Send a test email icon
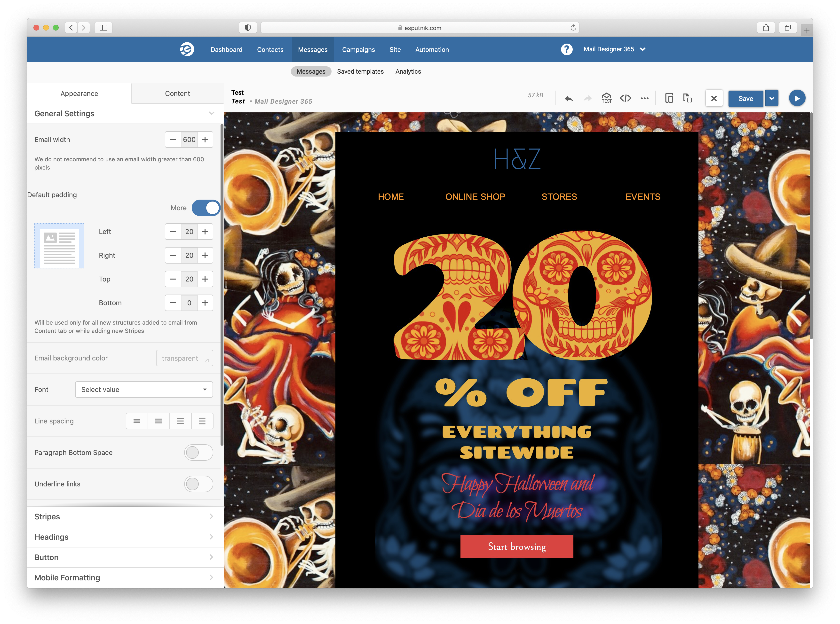 click(x=606, y=98)
